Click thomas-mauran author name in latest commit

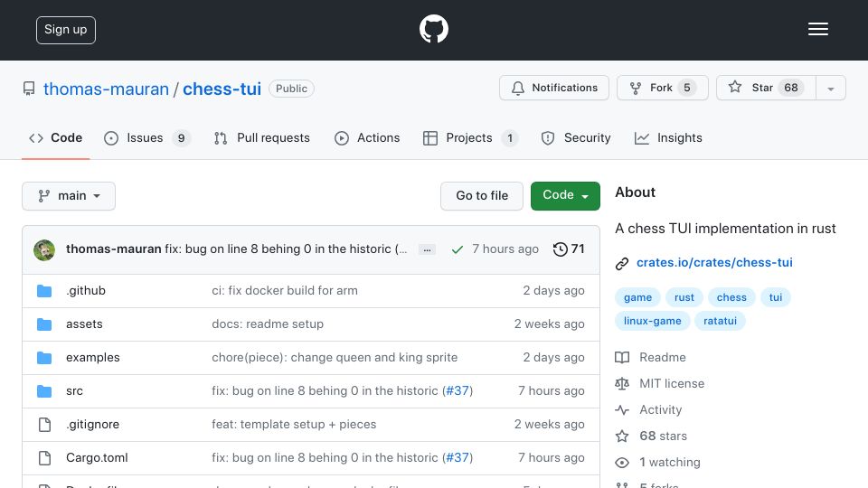coord(114,249)
